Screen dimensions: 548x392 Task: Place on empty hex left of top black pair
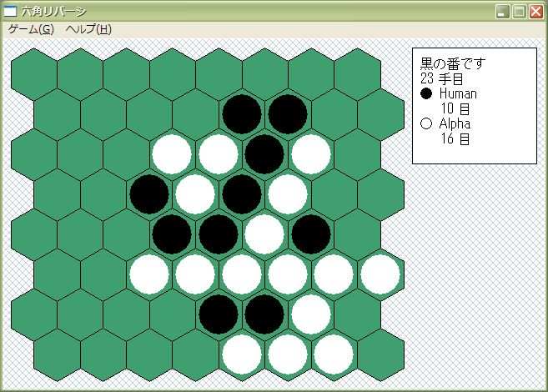196,114
